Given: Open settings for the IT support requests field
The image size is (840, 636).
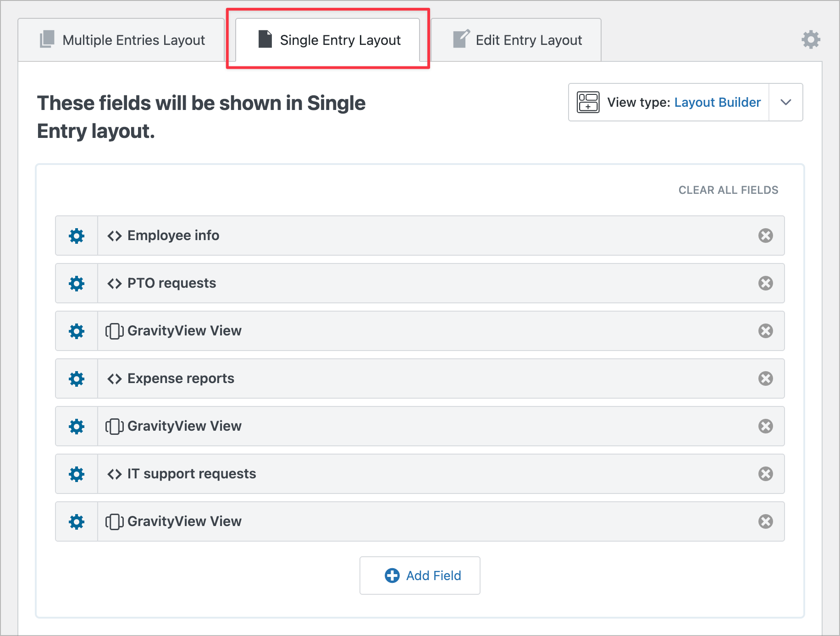Looking at the screenshot, I should (76, 474).
